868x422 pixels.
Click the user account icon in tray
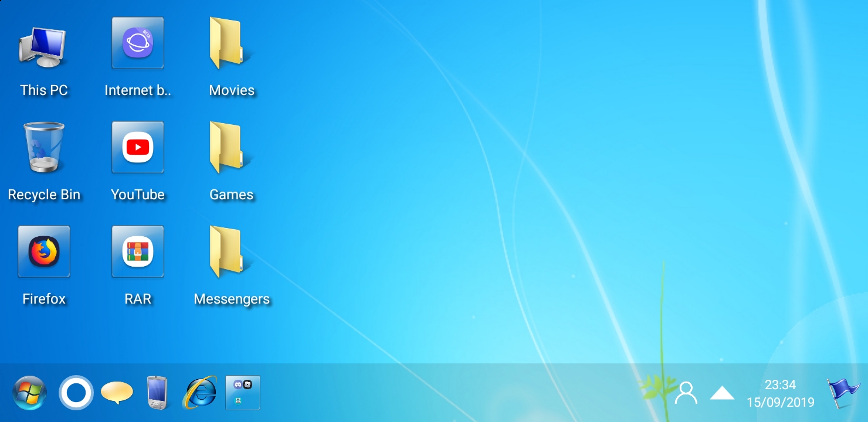click(686, 393)
